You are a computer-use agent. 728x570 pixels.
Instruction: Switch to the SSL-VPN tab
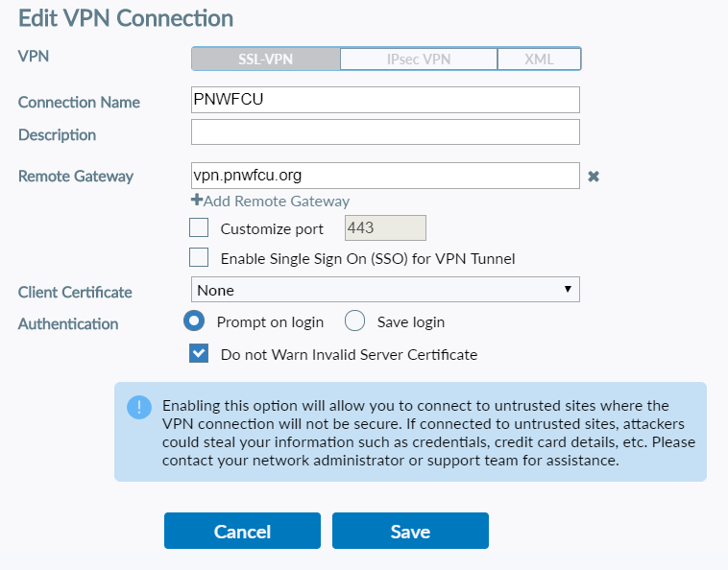[x=266, y=59]
